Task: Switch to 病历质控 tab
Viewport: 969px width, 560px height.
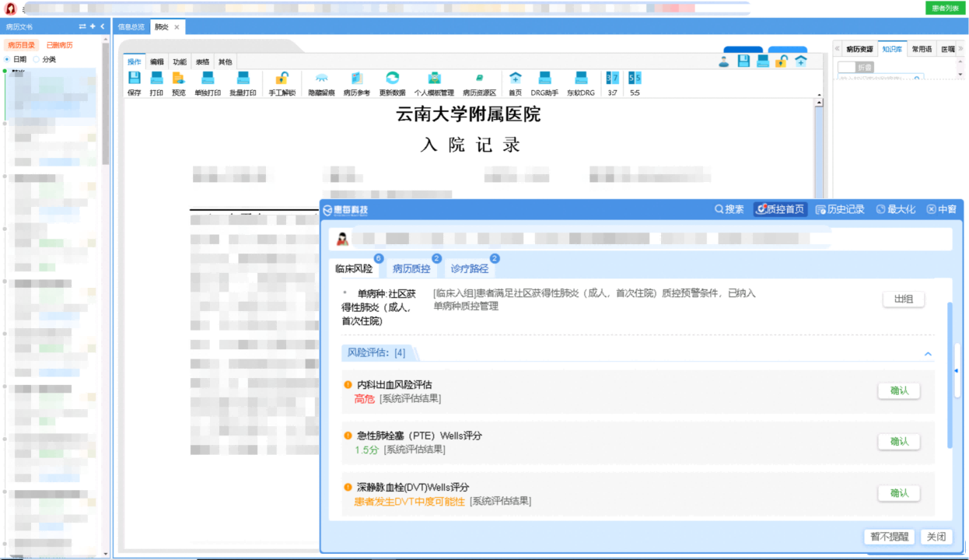Action: click(x=411, y=268)
